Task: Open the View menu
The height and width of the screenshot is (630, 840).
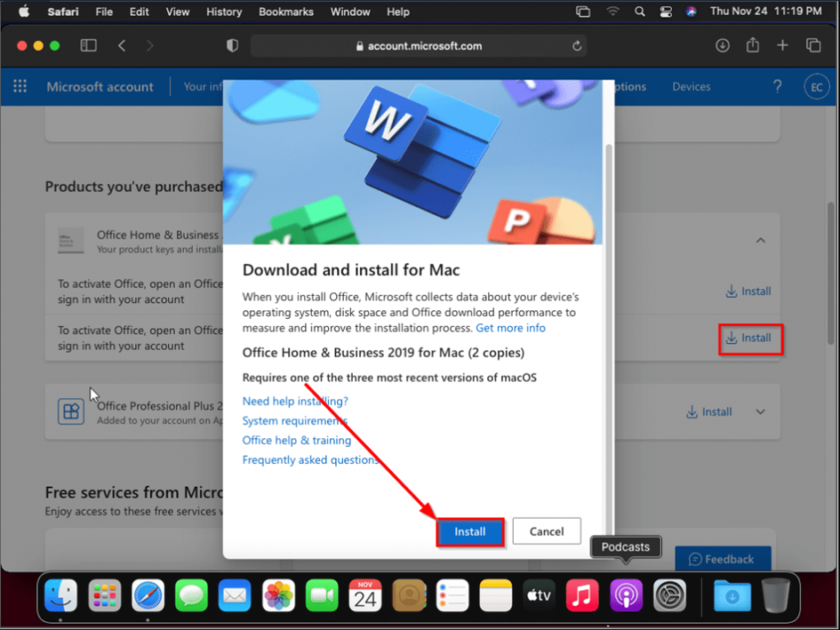Action: click(x=177, y=12)
